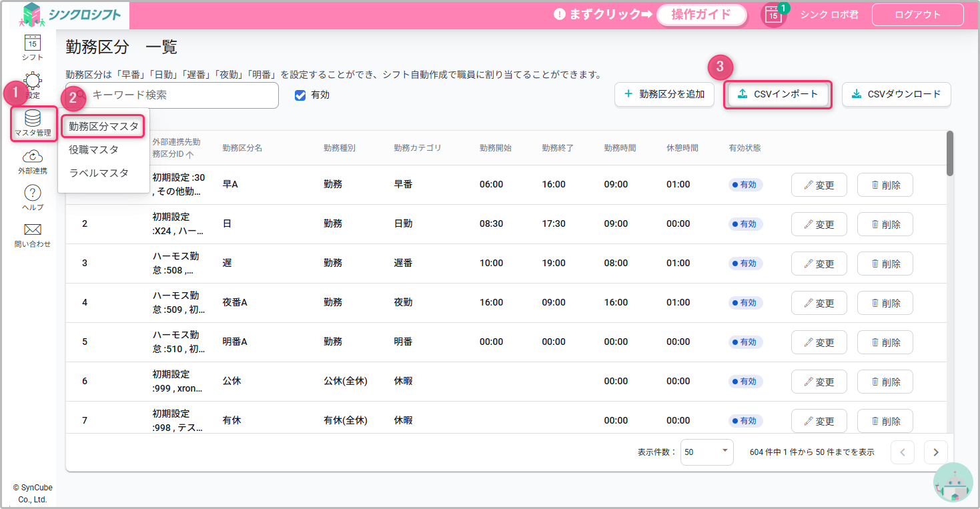The width and height of the screenshot is (980, 509).
Task: Click the キーワード検索 search field
Action: point(180,95)
